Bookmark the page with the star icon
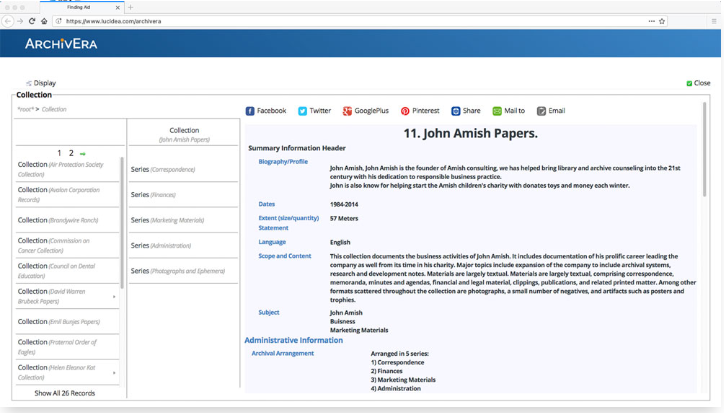Image resolution: width=724 pixels, height=413 pixels. [662, 21]
